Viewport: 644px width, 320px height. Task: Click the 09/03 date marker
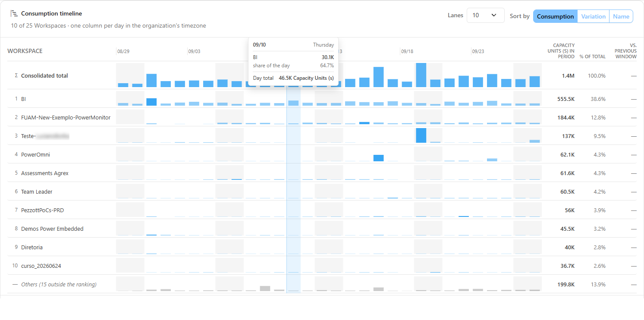point(194,51)
